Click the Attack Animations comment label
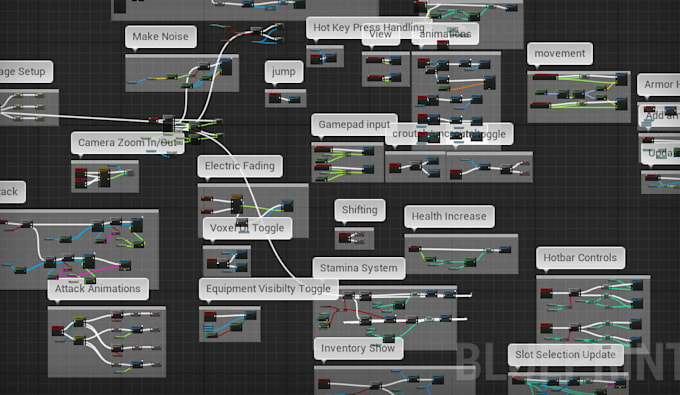The width and height of the screenshot is (680, 395). [98, 289]
